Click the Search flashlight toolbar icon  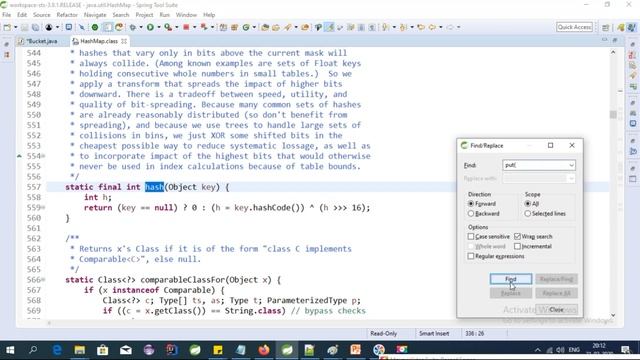click(288, 27)
